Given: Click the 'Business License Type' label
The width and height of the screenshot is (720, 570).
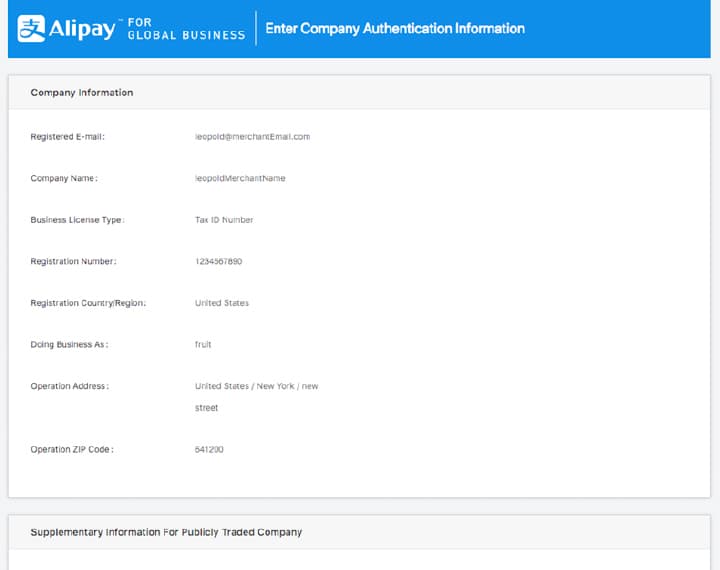Looking at the screenshot, I should (x=77, y=220).
